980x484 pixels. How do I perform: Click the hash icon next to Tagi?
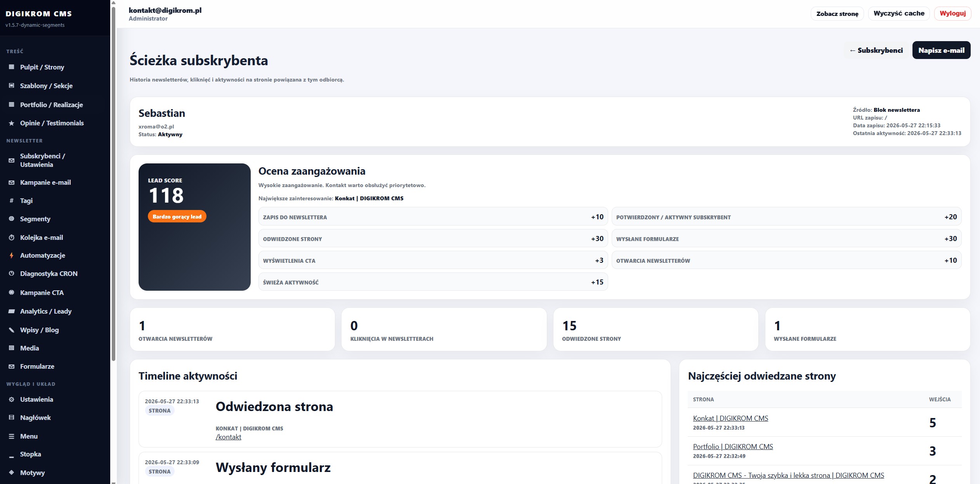click(12, 201)
